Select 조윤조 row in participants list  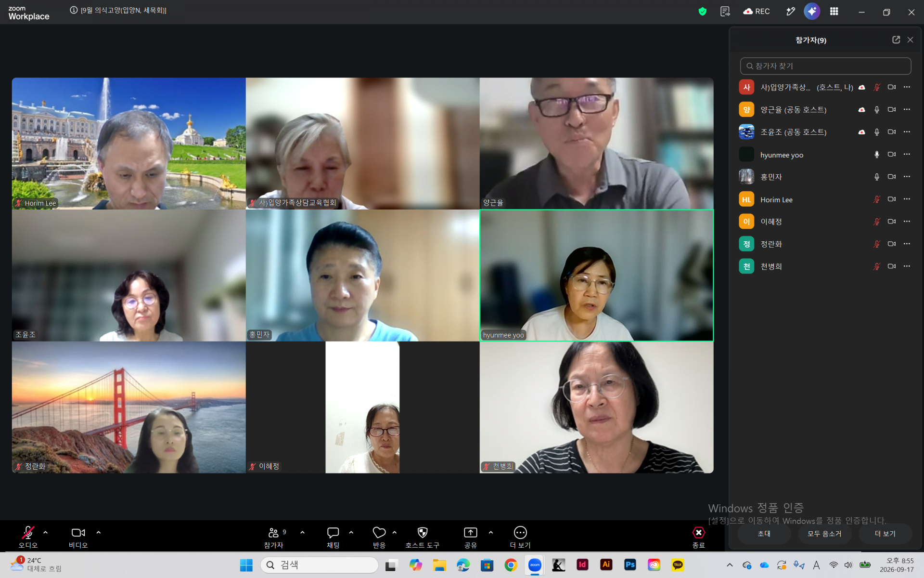[x=825, y=132]
